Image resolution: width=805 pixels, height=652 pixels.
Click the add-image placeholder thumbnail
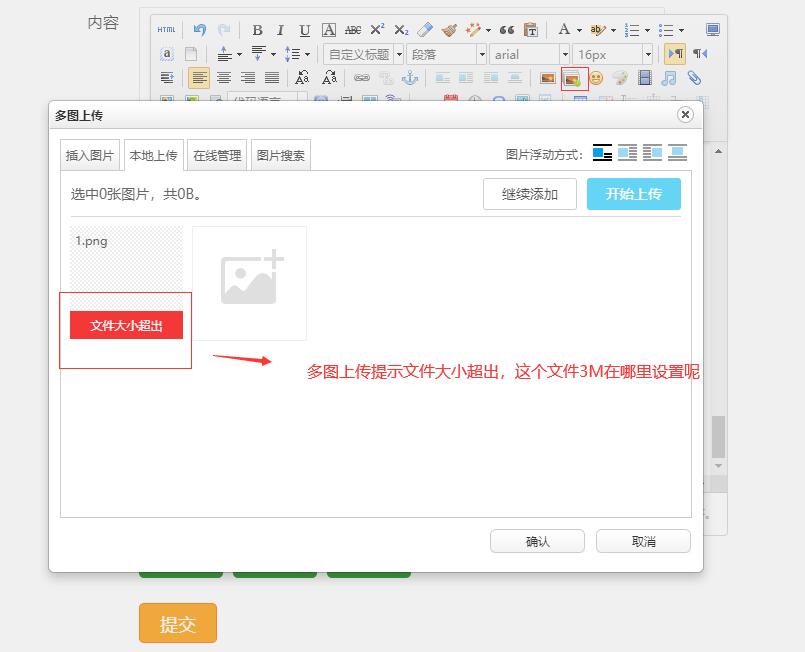tap(249, 283)
